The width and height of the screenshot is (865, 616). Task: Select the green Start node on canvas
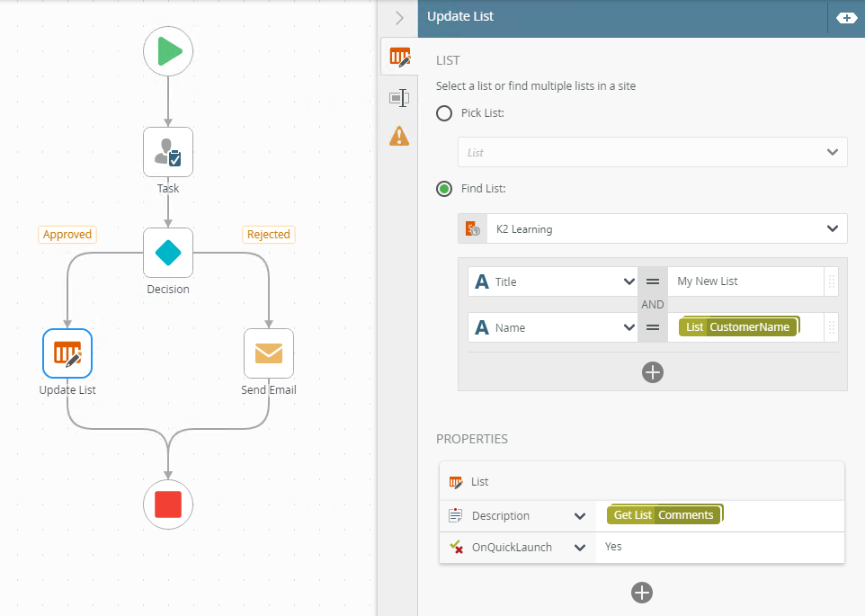point(168,51)
